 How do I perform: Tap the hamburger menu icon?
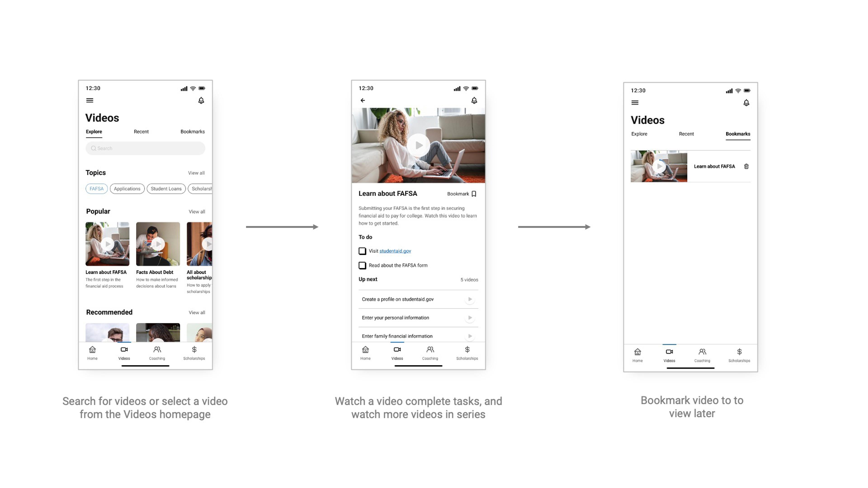click(90, 100)
